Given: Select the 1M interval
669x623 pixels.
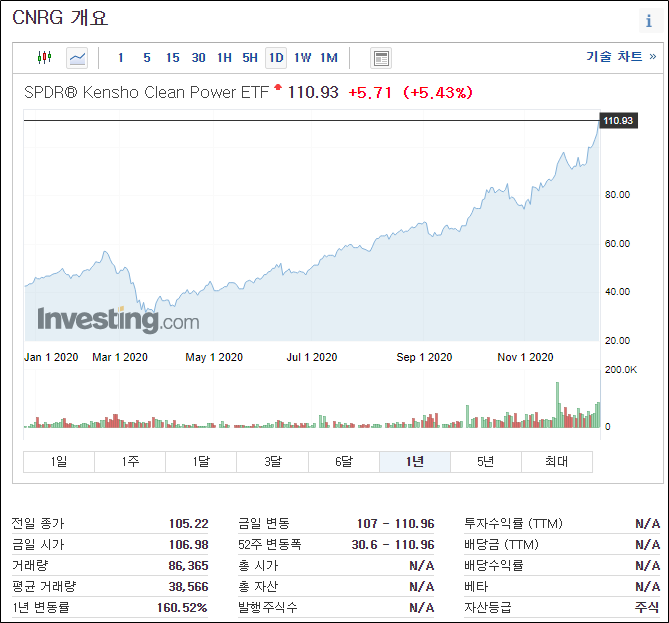Looking at the screenshot, I should (329, 58).
